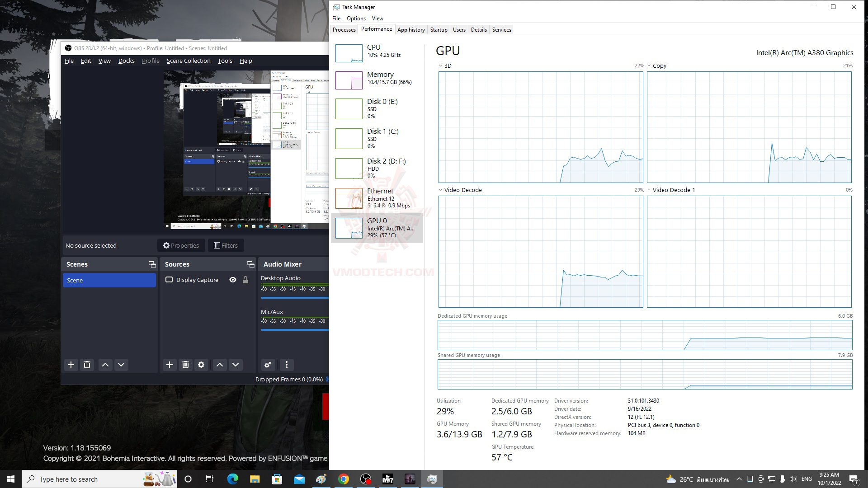
Task: Toggle Display Capture visibility eye
Action: (x=233, y=280)
